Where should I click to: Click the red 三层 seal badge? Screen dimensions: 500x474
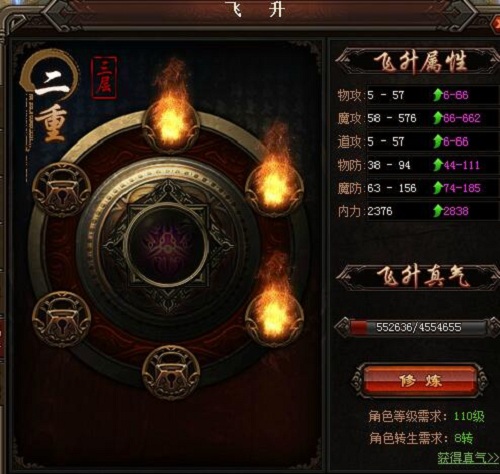point(104,78)
